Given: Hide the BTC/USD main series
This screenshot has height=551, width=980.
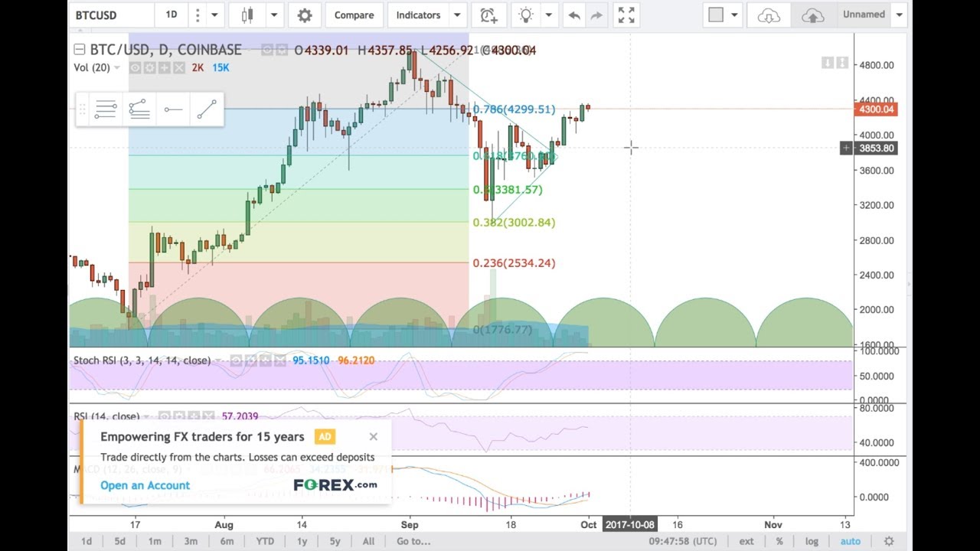Looking at the screenshot, I should [x=268, y=50].
